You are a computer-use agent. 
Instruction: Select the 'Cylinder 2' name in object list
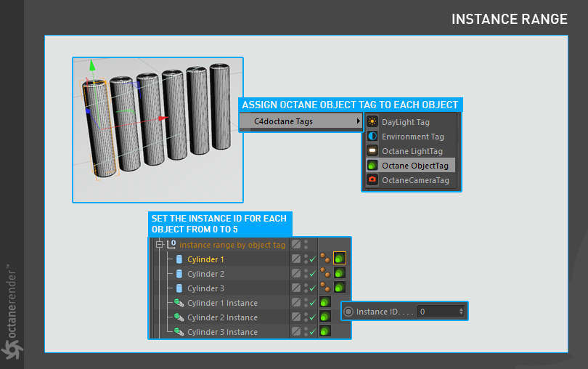pos(205,274)
